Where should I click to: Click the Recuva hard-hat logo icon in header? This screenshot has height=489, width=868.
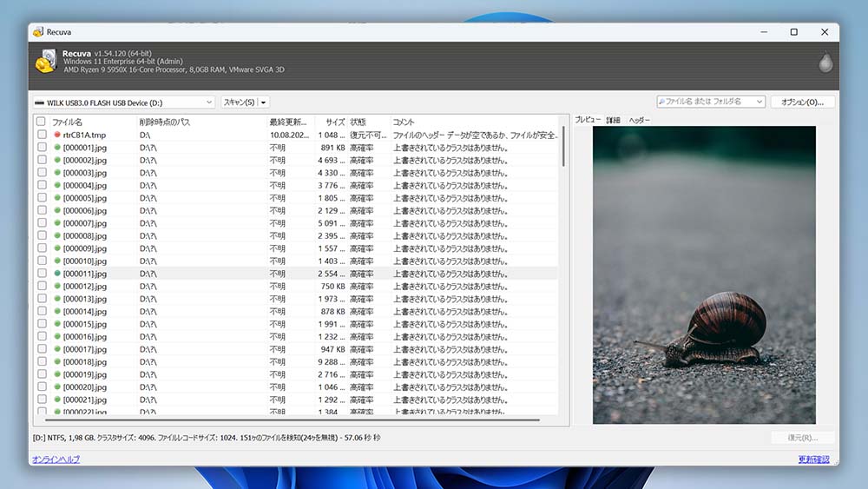click(x=45, y=62)
